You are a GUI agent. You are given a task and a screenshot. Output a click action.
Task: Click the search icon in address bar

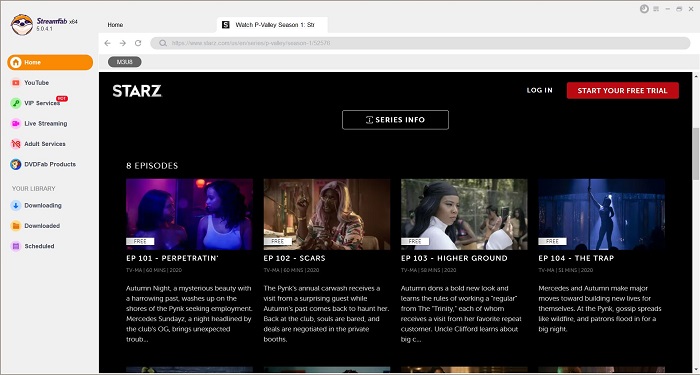(163, 43)
